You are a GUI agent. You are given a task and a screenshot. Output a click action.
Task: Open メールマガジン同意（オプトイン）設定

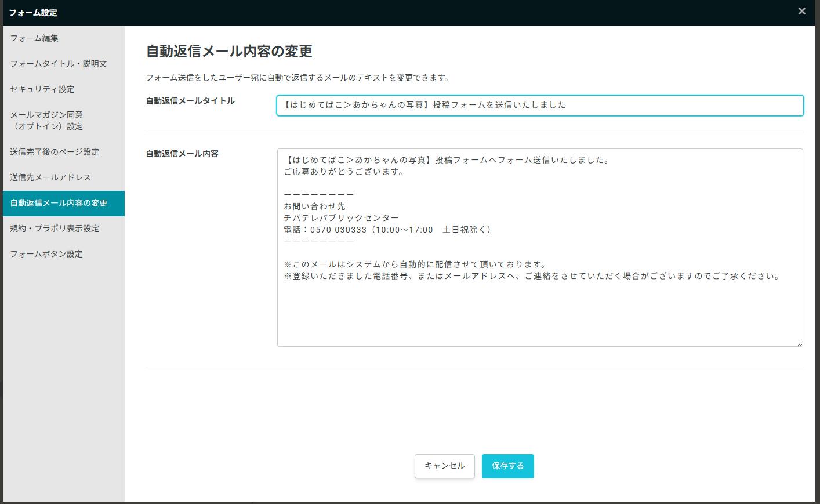pyautogui.click(x=46, y=121)
